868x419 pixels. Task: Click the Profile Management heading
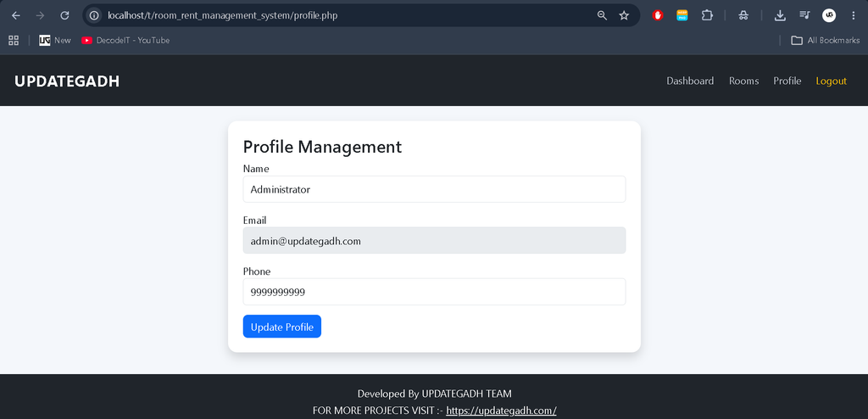coord(322,147)
